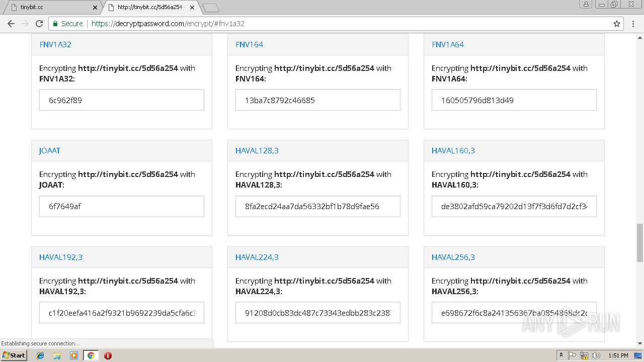The image size is (644, 362).
Task: Open Chrome's three-dot menu
Action: coord(633,24)
